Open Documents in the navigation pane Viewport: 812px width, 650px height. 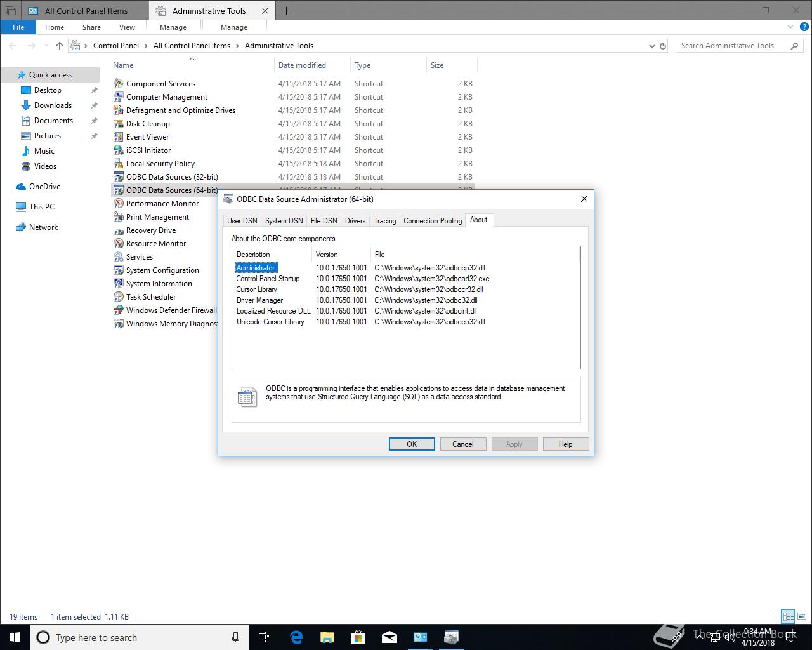pos(53,121)
